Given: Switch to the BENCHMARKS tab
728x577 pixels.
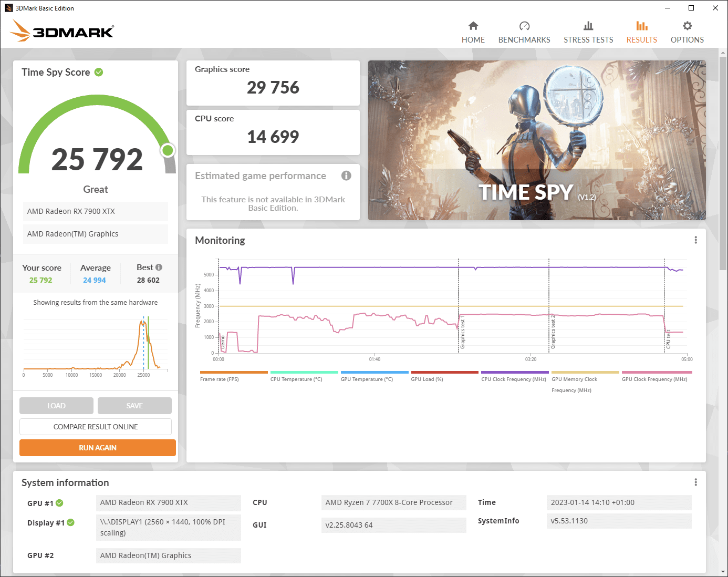Looking at the screenshot, I should (x=524, y=40).
